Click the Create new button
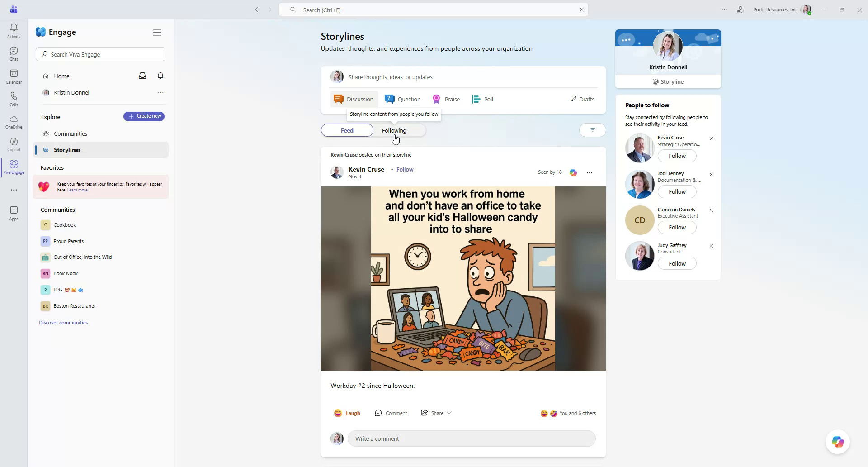This screenshot has width=868, height=467. click(144, 116)
